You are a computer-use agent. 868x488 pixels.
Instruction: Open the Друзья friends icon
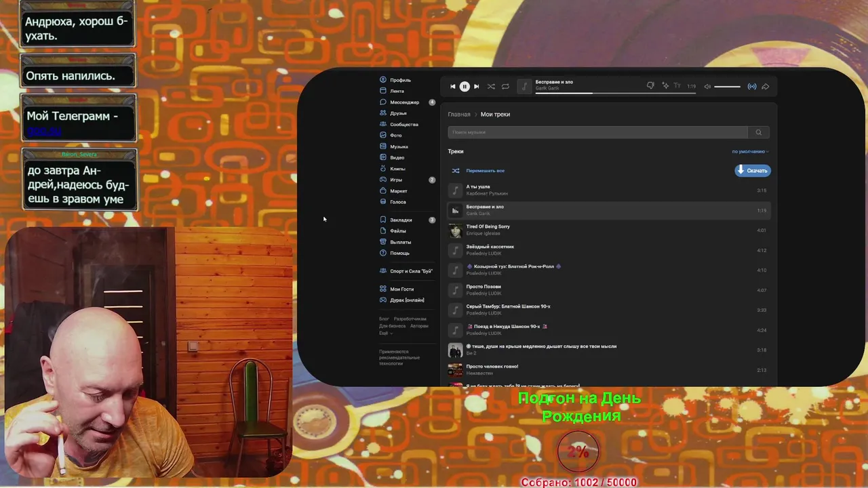coord(383,113)
